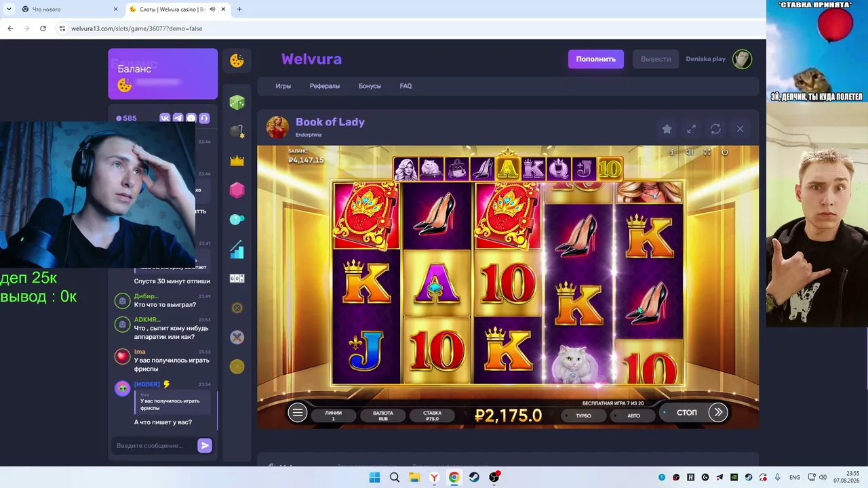Click the slot power exit icon
The image size is (868, 488).
click(724, 152)
